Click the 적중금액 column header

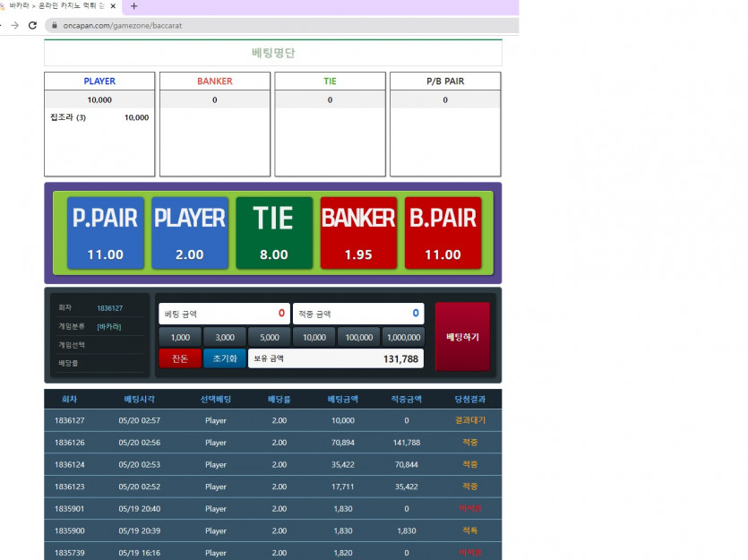point(407,400)
